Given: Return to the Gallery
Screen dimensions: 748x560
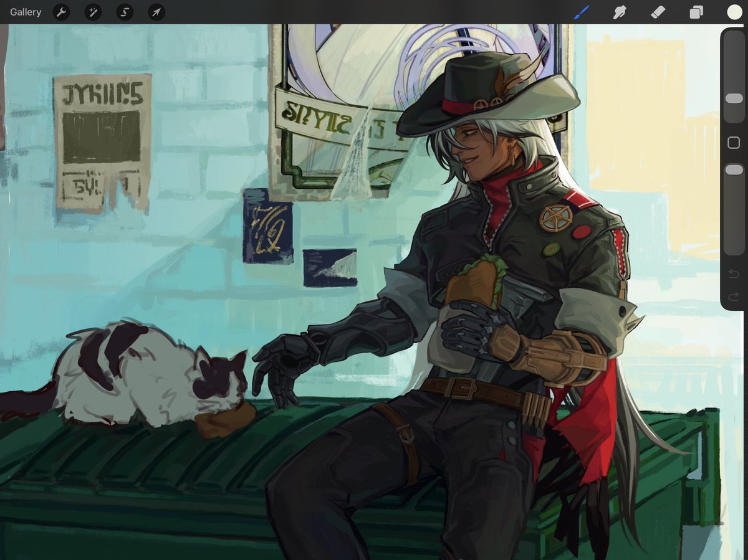Looking at the screenshot, I should click(x=26, y=12).
